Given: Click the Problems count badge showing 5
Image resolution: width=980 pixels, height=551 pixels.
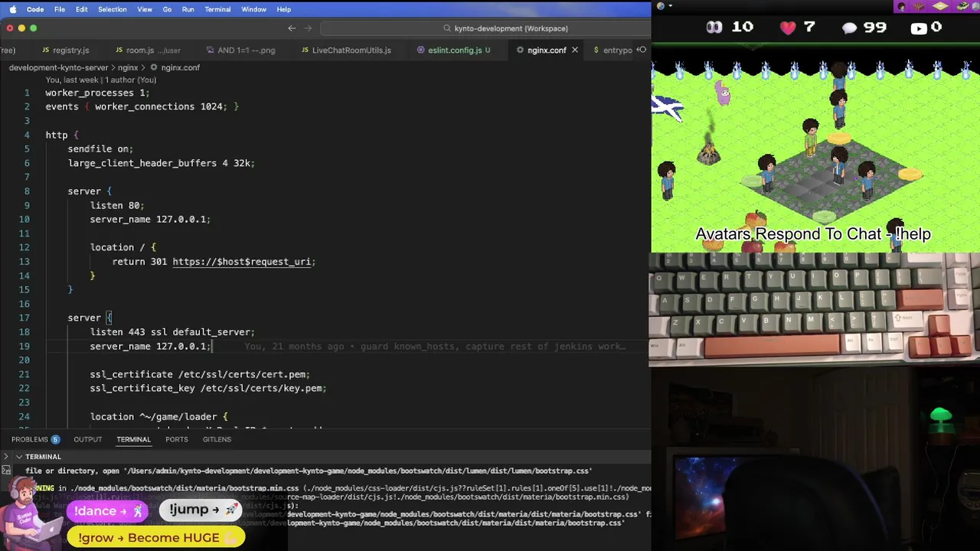Looking at the screenshot, I should click(55, 439).
